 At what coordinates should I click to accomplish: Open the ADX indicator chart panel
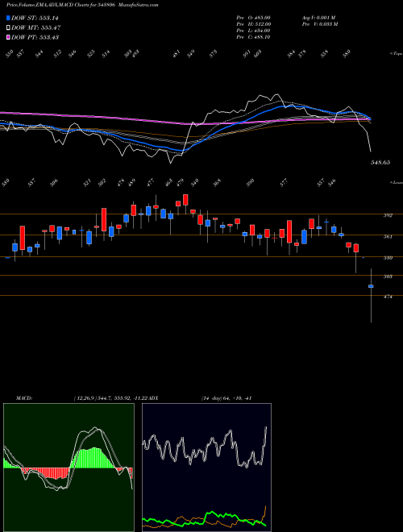coord(206,468)
